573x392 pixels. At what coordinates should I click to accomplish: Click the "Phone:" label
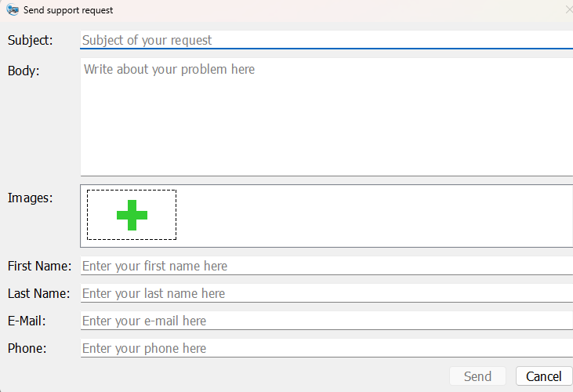(x=27, y=348)
